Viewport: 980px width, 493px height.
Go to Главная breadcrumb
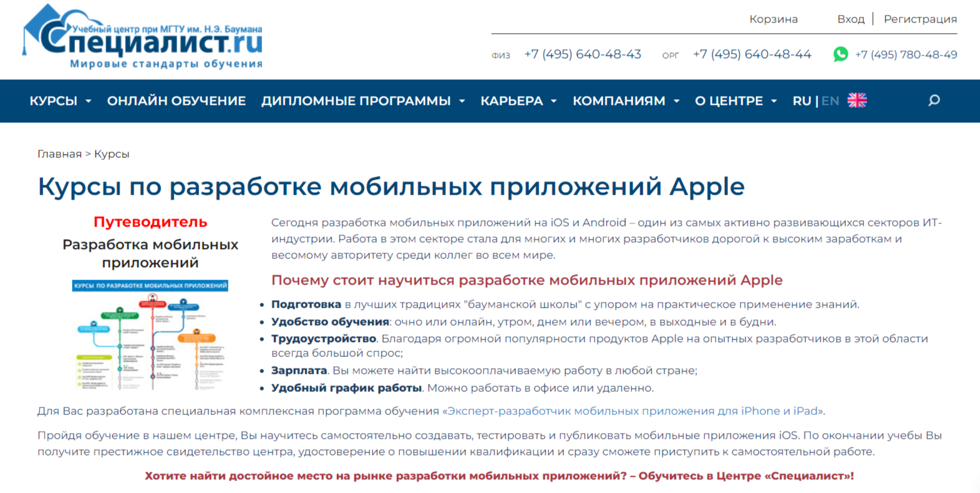click(x=59, y=154)
